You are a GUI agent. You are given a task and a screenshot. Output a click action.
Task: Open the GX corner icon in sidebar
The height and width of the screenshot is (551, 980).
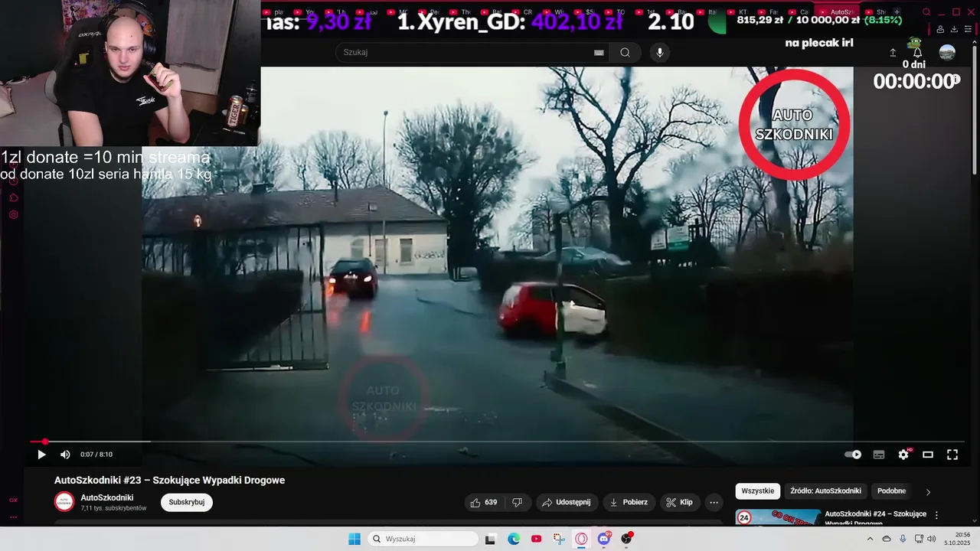tap(13, 500)
